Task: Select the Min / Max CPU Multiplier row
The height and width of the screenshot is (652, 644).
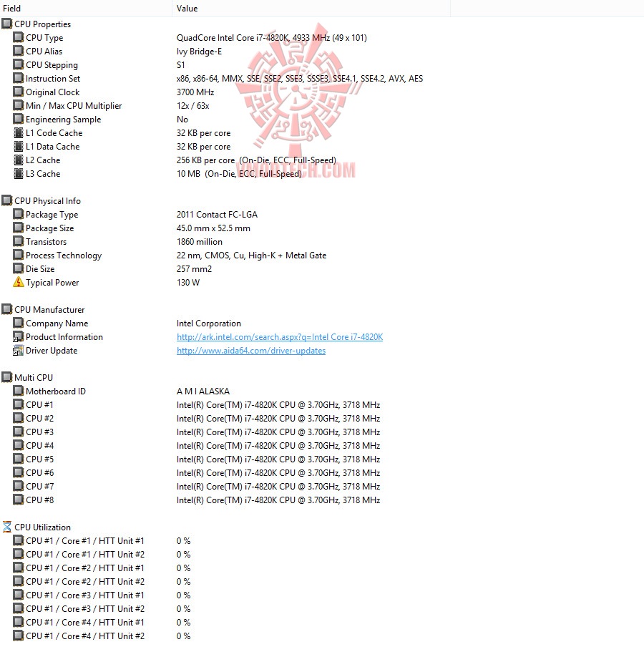Action: click(x=74, y=106)
